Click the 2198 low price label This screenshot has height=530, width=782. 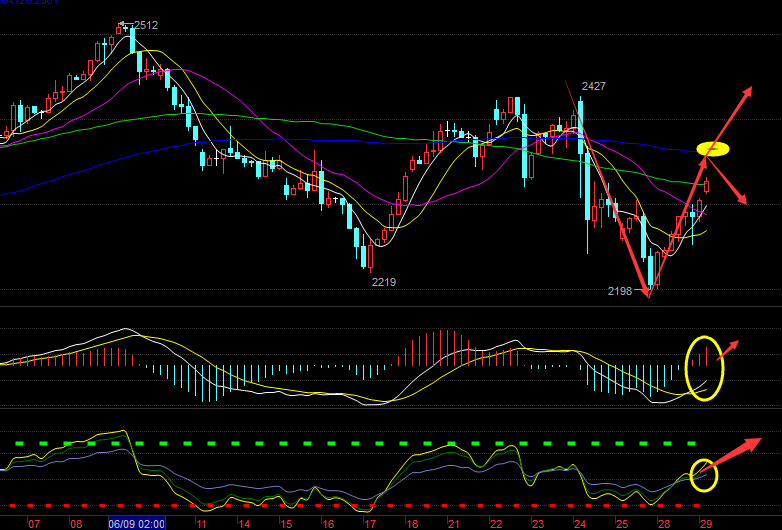(x=620, y=291)
